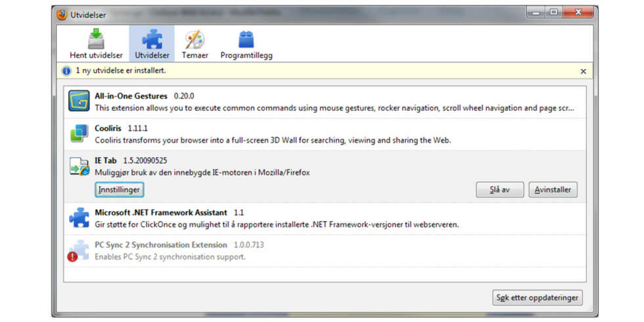Click 'Muliggjør bruk av den innebygde IE-motoren' text

202,172
